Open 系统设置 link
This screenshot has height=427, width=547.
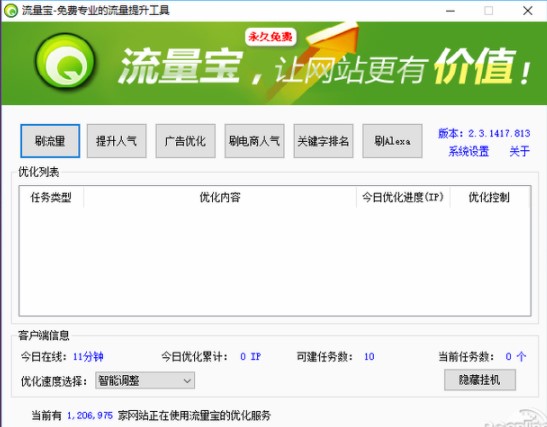tap(469, 151)
